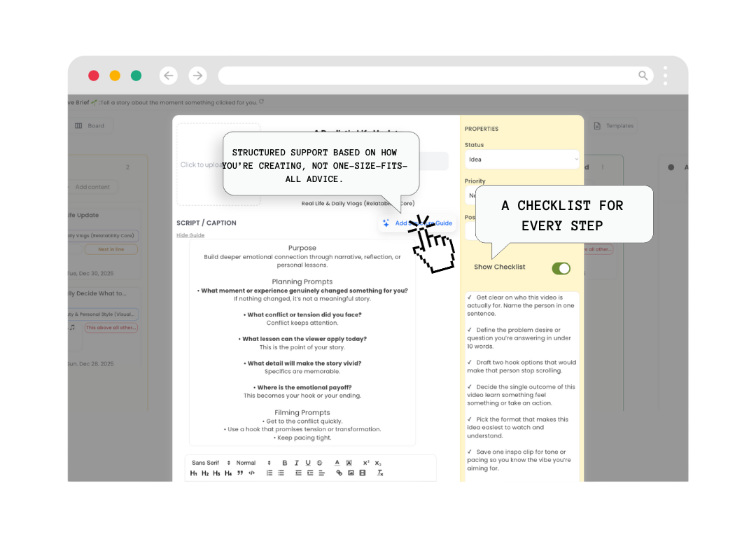The height and width of the screenshot is (537, 756).
Task: Check 'Decide the single outcome' checklist item
Action: pyautogui.click(x=469, y=387)
